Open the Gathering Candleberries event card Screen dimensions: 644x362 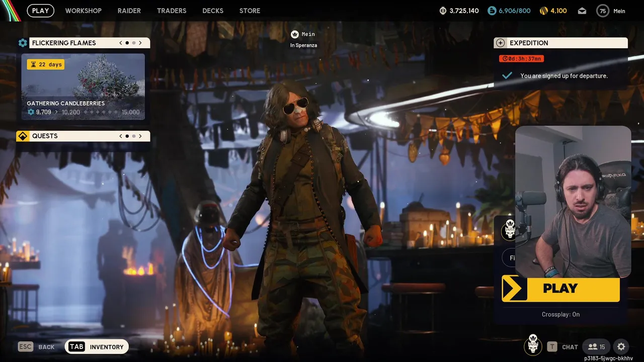83,87
